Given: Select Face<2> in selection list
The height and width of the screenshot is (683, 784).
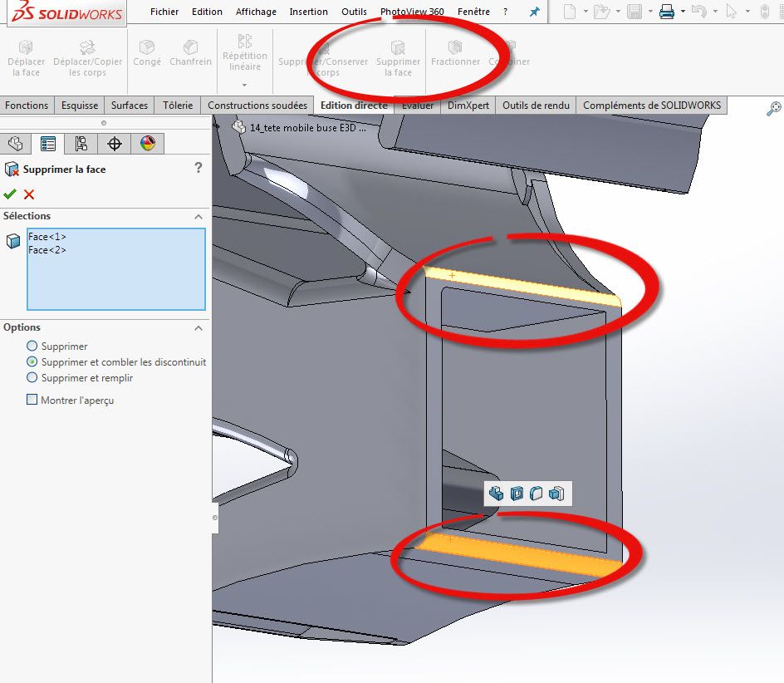Looking at the screenshot, I should [x=47, y=249].
